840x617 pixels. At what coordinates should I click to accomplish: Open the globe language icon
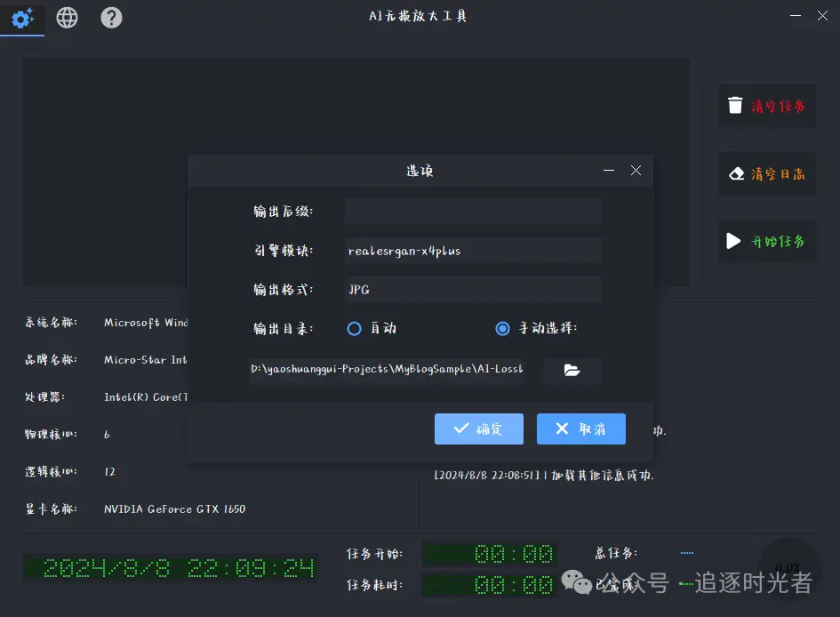67,17
